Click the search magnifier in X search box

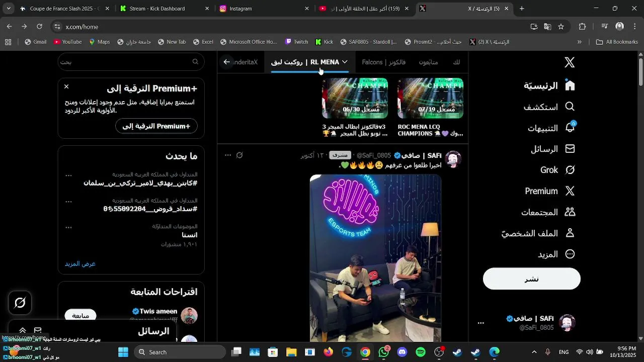coord(195,62)
